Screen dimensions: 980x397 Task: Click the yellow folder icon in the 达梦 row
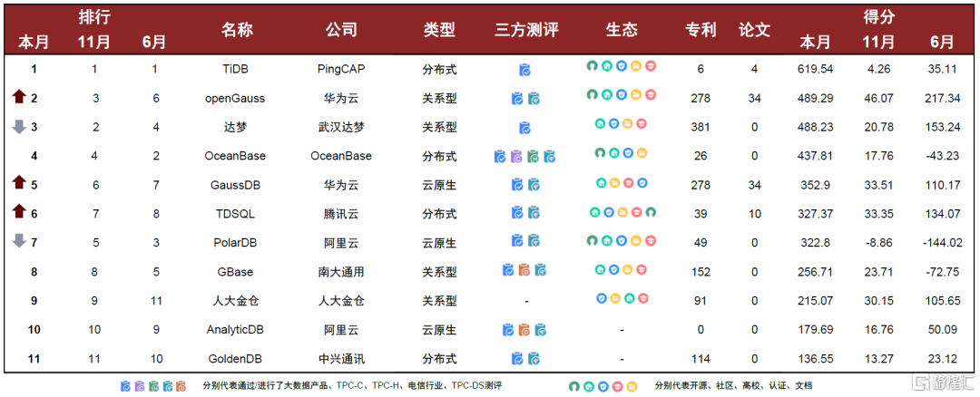coord(628,123)
